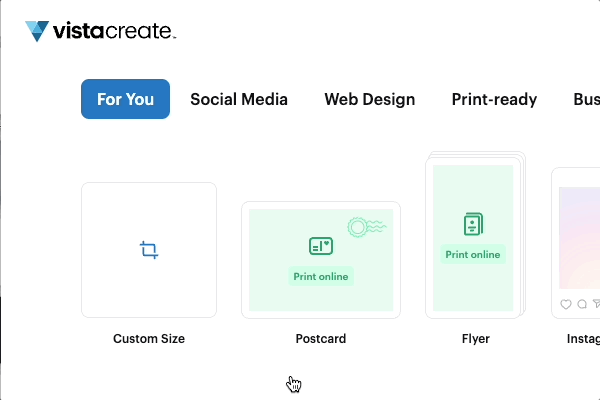Click the comment bubble icon on Instagram card

(582, 304)
